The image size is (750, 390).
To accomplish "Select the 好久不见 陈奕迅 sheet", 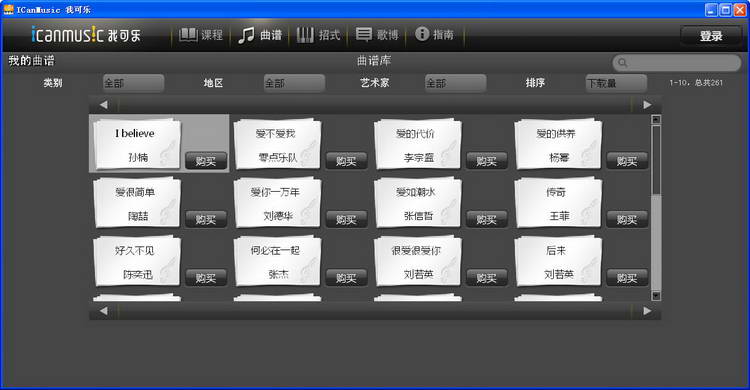I will point(137,261).
